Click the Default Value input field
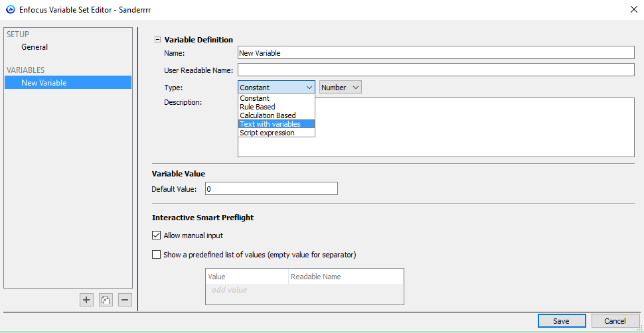This screenshot has height=333, width=644. click(x=271, y=189)
